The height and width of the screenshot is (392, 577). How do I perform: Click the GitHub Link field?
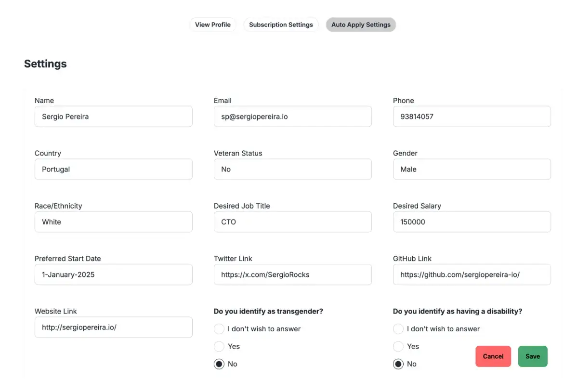point(472,274)
